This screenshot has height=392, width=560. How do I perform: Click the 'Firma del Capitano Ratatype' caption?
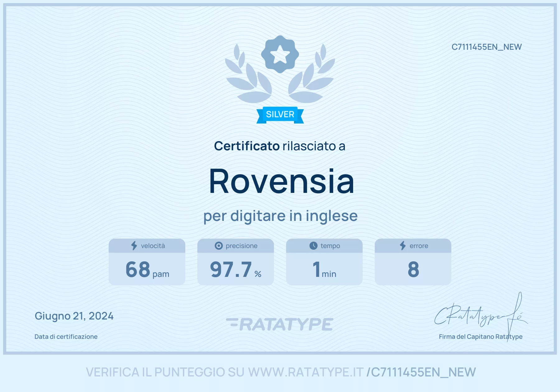click(481, 337)
